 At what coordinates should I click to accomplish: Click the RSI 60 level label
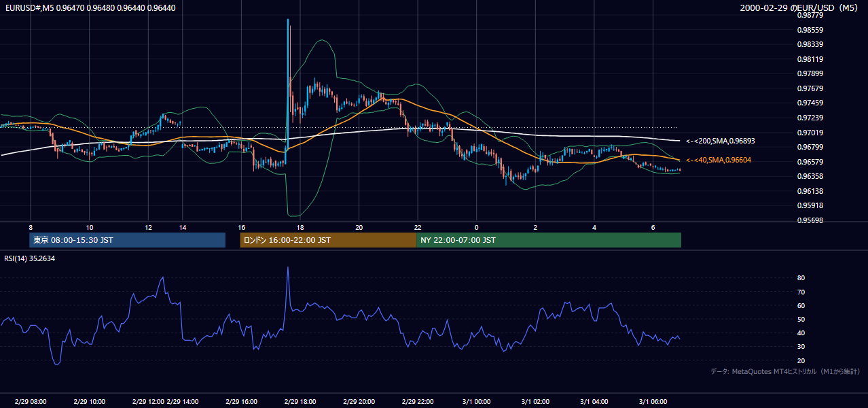coord(801,305)
